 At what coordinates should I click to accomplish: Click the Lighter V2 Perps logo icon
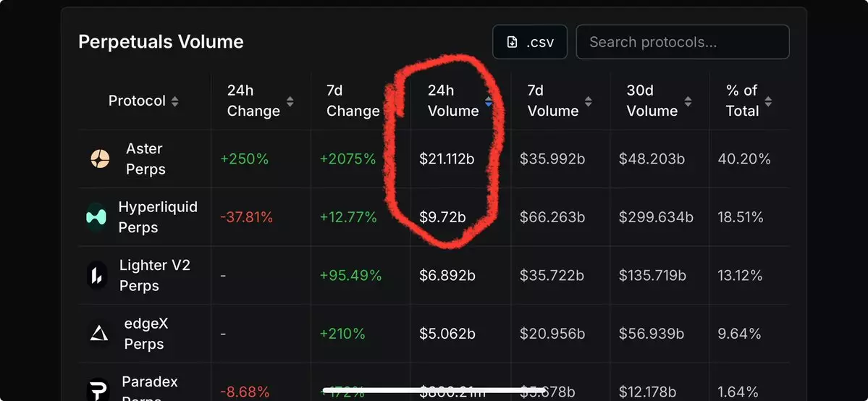[x=97, y=275]
